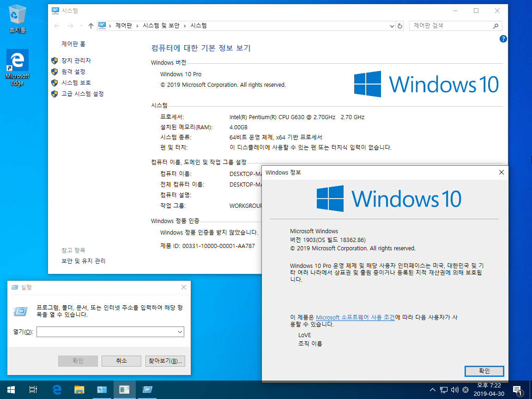Open the volume control in system tray
This screenshot has height=399, width=532.
coord(454,390)
